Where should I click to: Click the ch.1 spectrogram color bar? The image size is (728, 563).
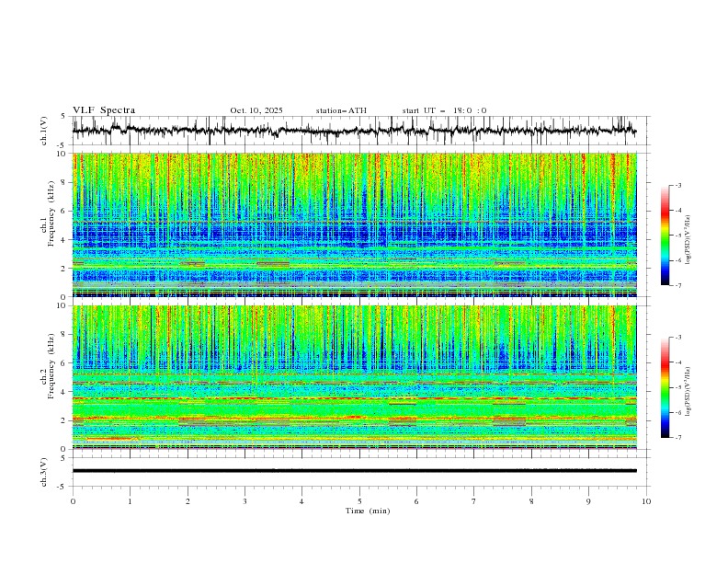[665, 236]
